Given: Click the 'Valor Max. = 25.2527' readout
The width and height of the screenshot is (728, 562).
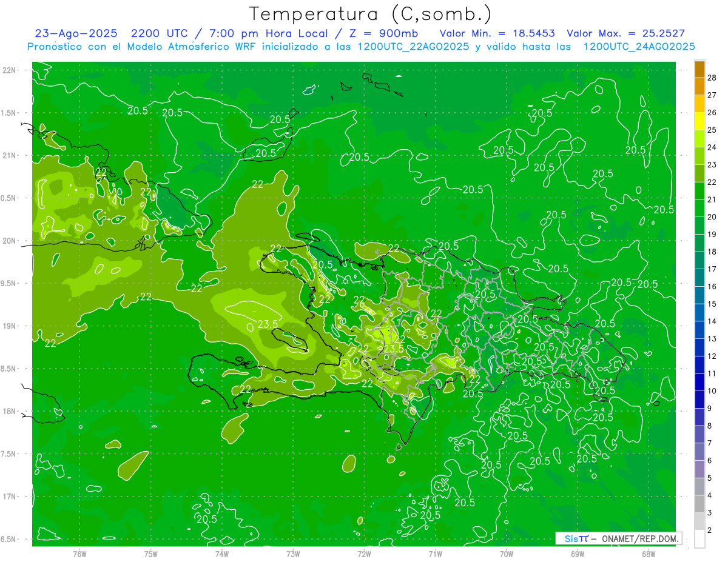Looking at the screenshot, I should 625,33.
